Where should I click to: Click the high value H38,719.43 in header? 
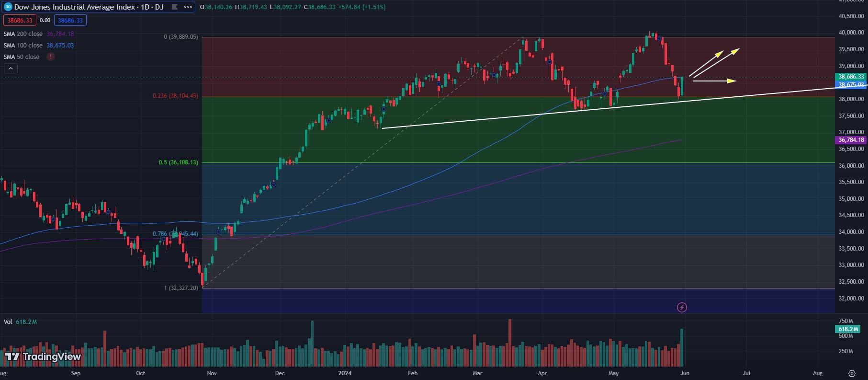click(x=251, y=7)
